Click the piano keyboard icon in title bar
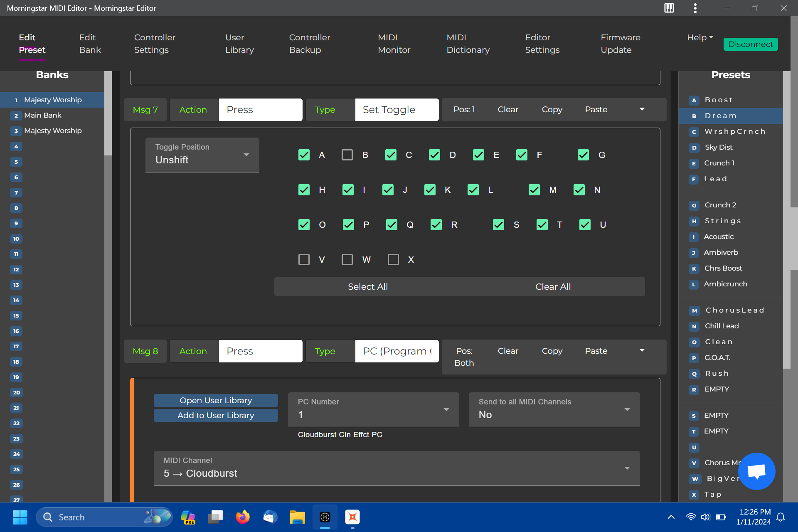The width and height of the screenshot is (798, 532). (669, 8)
